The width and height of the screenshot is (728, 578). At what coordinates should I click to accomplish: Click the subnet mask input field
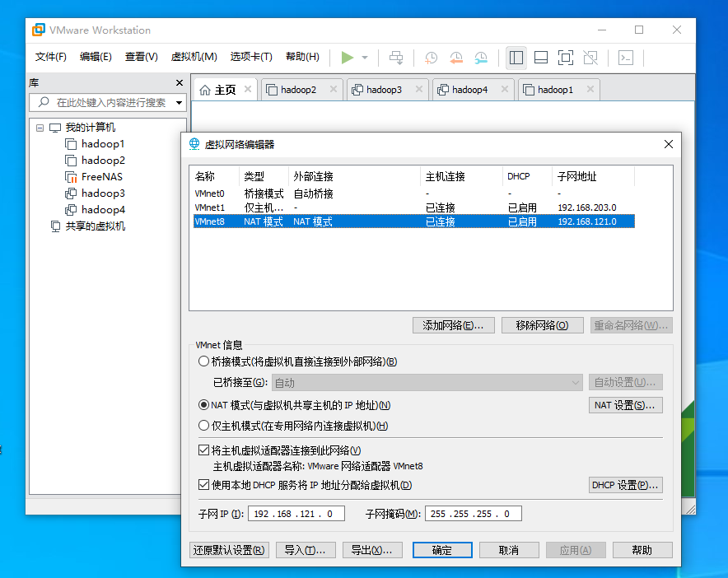pyautogui.click(x=473, y=514)
